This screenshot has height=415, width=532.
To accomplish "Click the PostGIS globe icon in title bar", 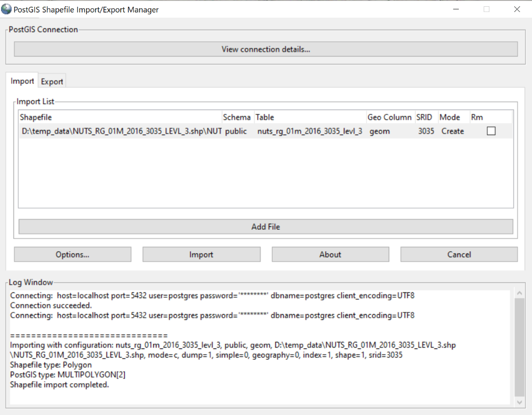I will coord(6,9).
